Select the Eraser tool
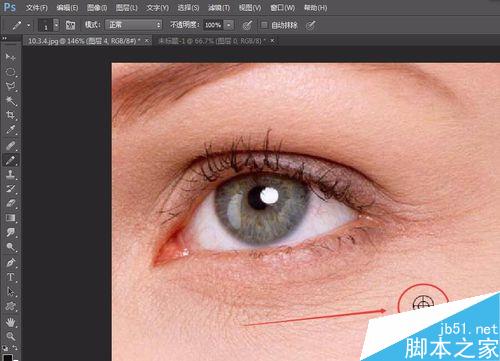500x361 pixels. pyautogui.click(x=10, y=203)
